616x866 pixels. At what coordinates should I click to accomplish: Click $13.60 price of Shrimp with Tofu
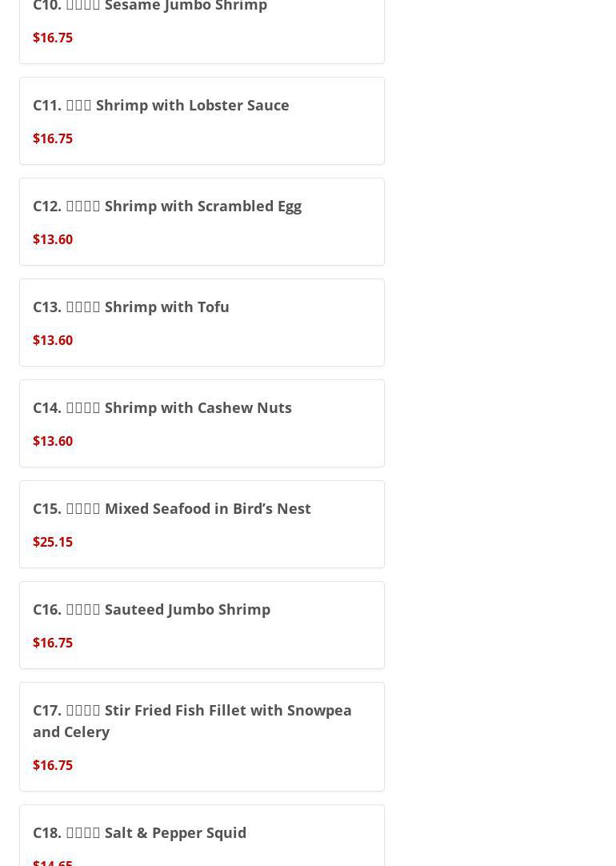click(53, 340)
